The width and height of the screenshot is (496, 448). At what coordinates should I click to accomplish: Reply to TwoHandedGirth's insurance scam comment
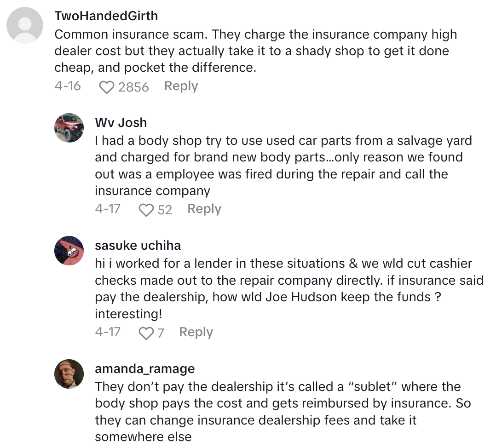point(181,86)
